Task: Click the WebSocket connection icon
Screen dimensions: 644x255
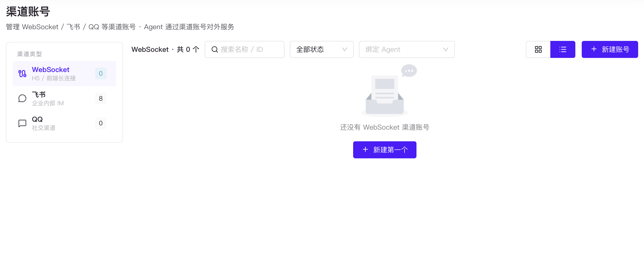Action: 22,74
